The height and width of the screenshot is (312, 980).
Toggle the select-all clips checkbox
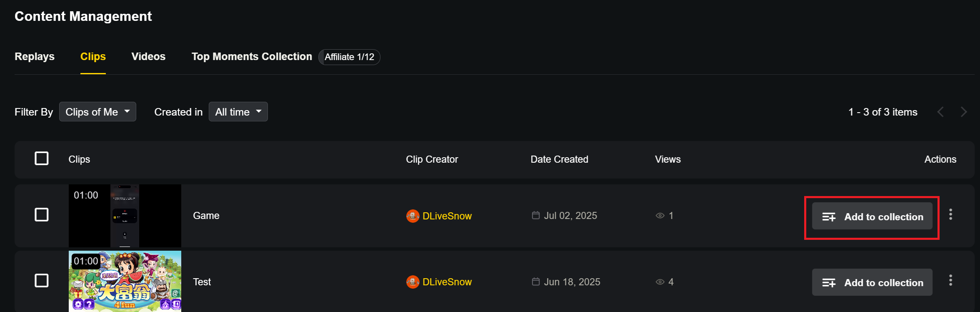[x=42, y=159]
